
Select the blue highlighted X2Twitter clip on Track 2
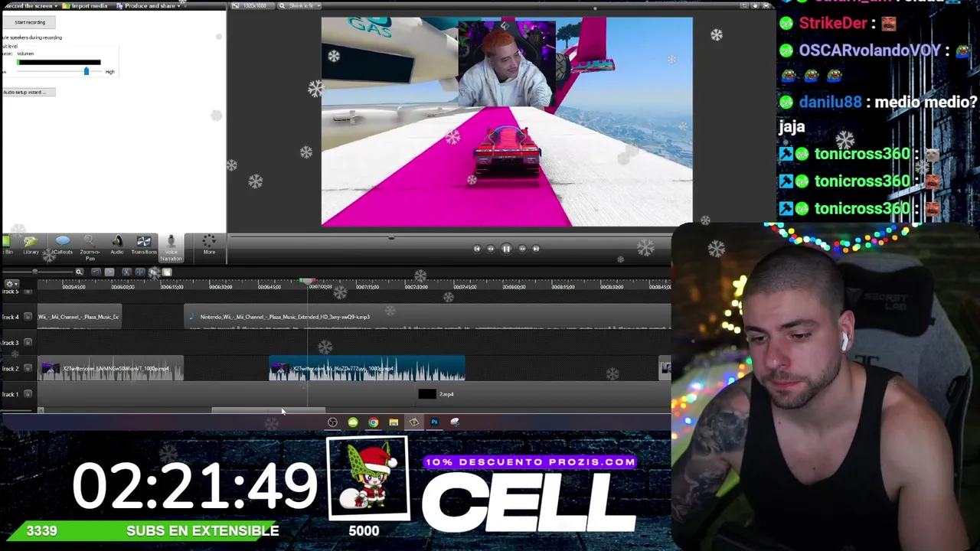click(x=367, y=368)
